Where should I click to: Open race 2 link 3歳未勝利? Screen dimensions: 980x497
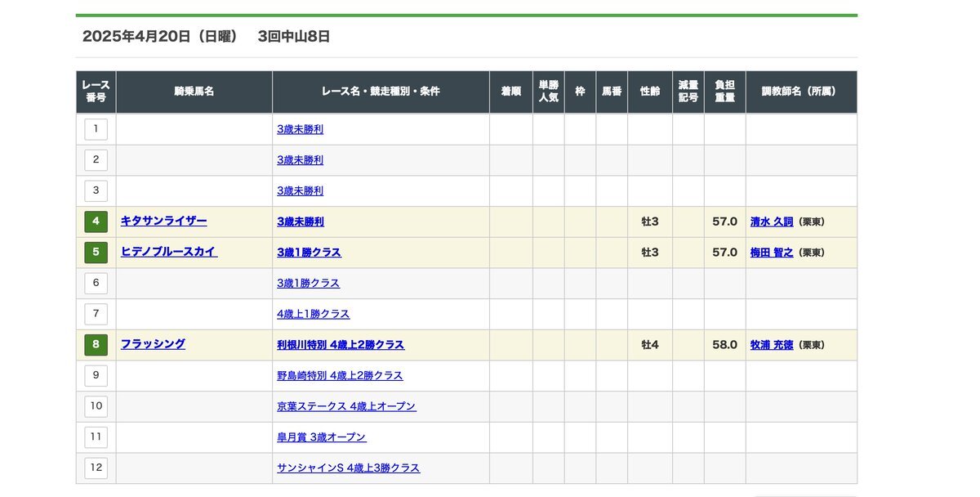coord(300,160)
